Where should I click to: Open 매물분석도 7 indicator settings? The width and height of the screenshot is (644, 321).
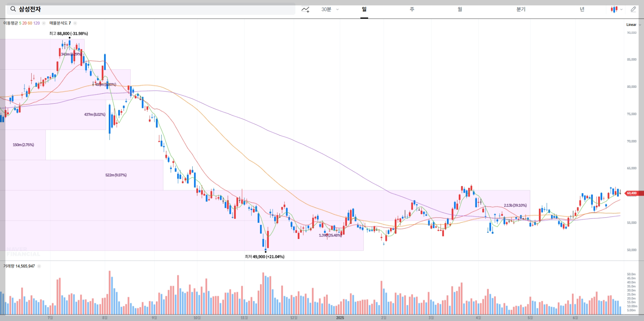click(60, 23)
